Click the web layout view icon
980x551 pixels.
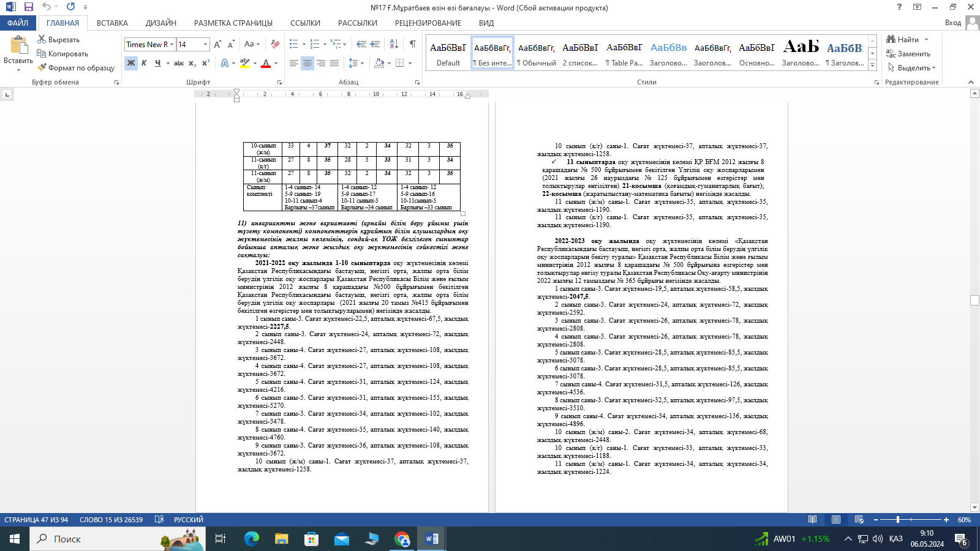pos(859,520)
